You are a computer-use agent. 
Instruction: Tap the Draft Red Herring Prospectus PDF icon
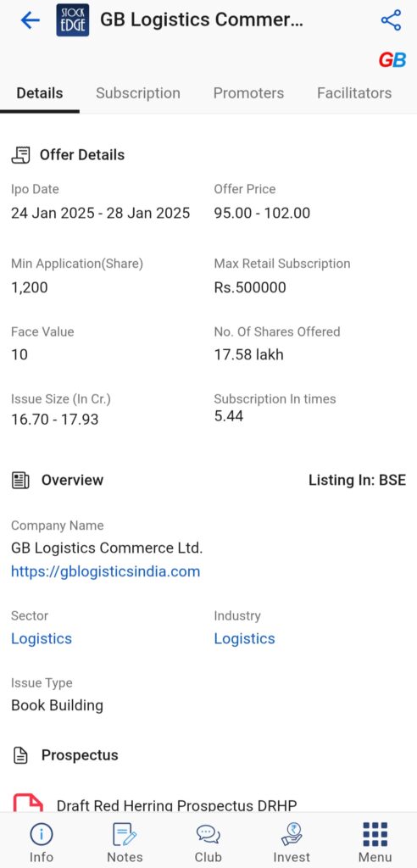click(x=28, y=802)
